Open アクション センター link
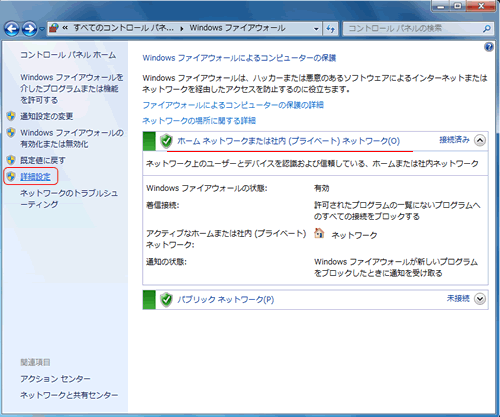The height and width of the screenshot is (417, 500). click(55, 379)
